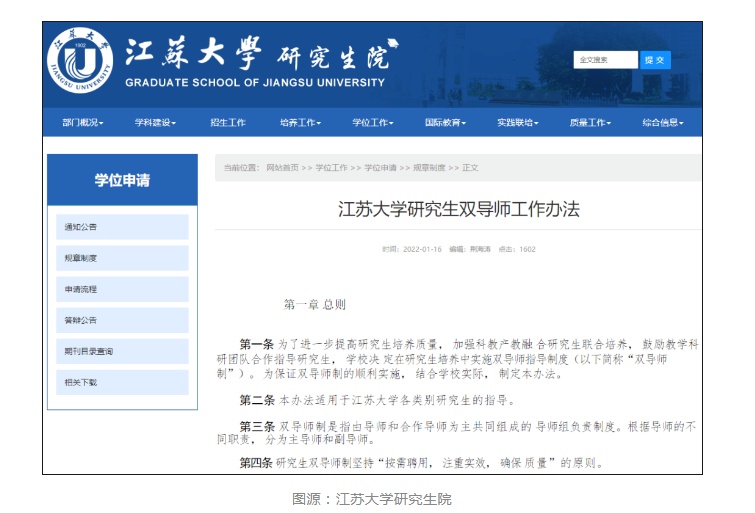Open 相关下载 from the sidebar
Screen dimensions: 755x513
122,382
